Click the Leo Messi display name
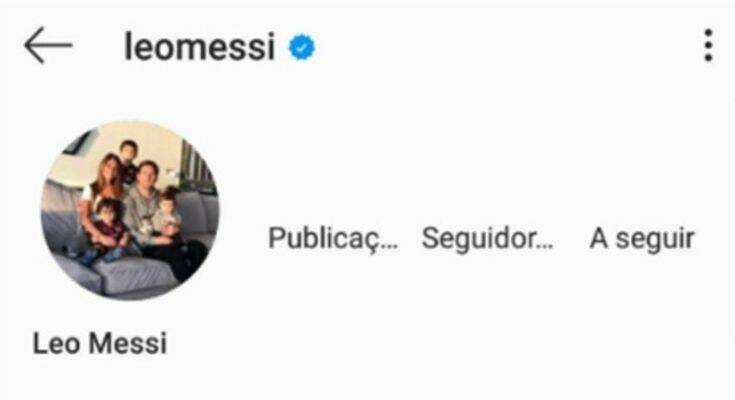The image size is (735, 400). [x=99, y=343]
